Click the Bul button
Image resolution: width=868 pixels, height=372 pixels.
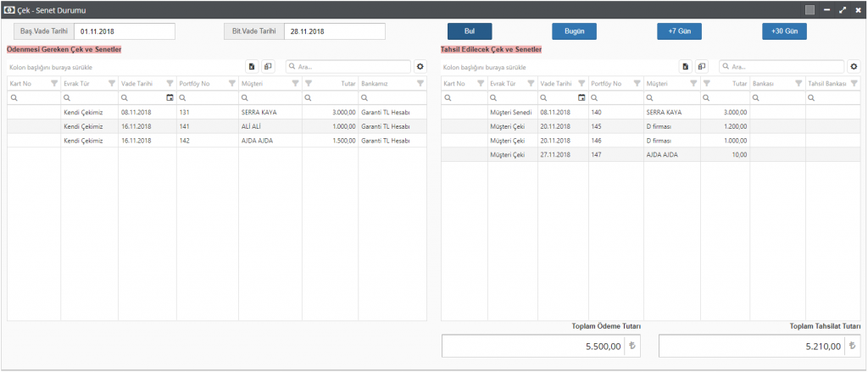coord(470,31)
